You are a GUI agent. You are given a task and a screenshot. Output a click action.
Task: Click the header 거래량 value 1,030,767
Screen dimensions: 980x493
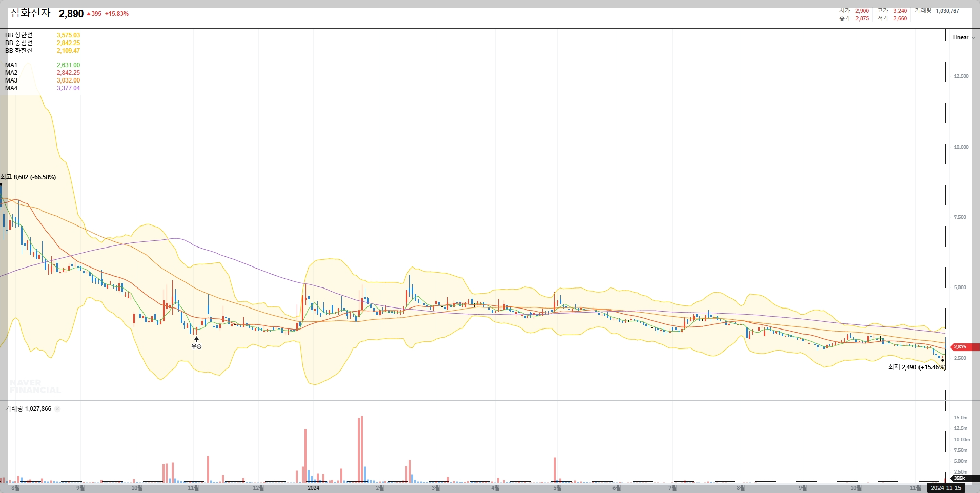click(948, 11)
